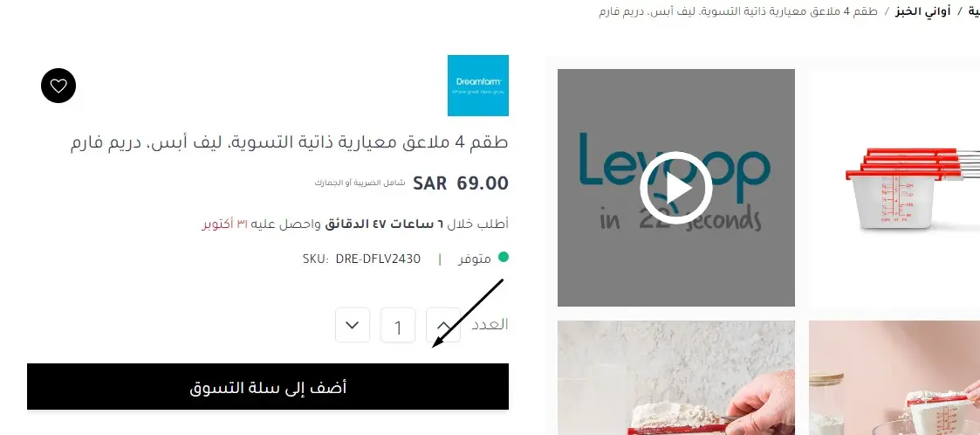Add product to wishlist with heart icon
This screenshot has height=435, width=980.
coord(58,86)
